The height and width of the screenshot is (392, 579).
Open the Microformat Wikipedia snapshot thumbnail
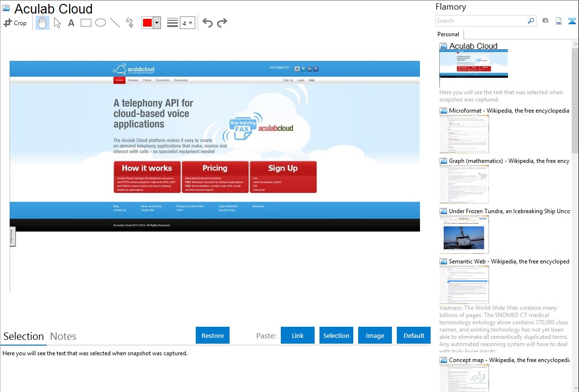[464, 134]
